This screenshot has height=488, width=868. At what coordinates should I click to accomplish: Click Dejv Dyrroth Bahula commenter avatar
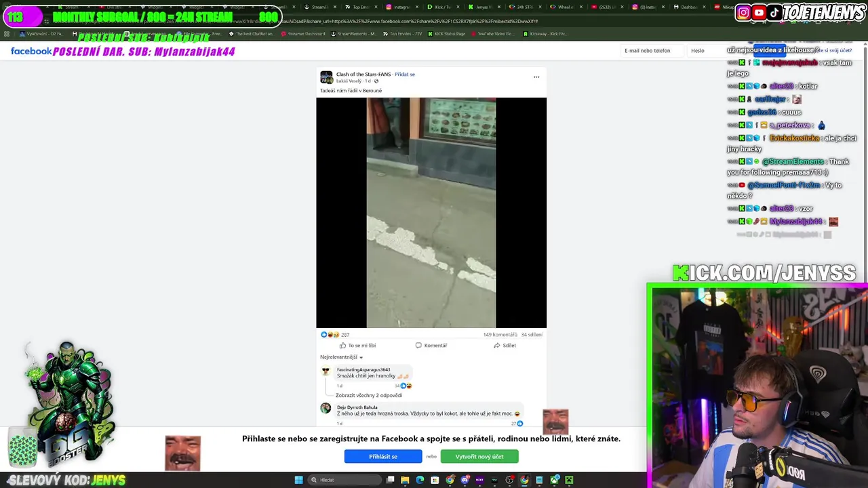325,408
